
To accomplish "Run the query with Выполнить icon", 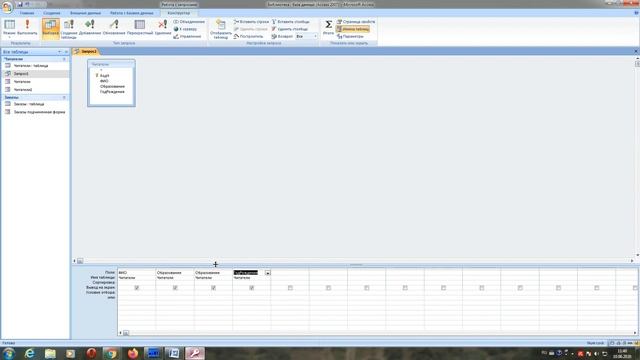I will [x=27, y=27].
